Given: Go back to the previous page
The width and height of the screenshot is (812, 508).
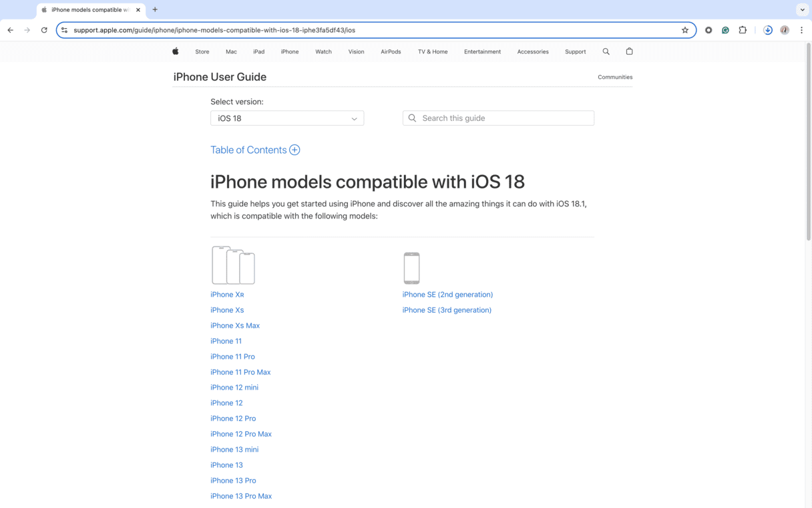Looking at the screenshot, I should click(x=11, y=30).
